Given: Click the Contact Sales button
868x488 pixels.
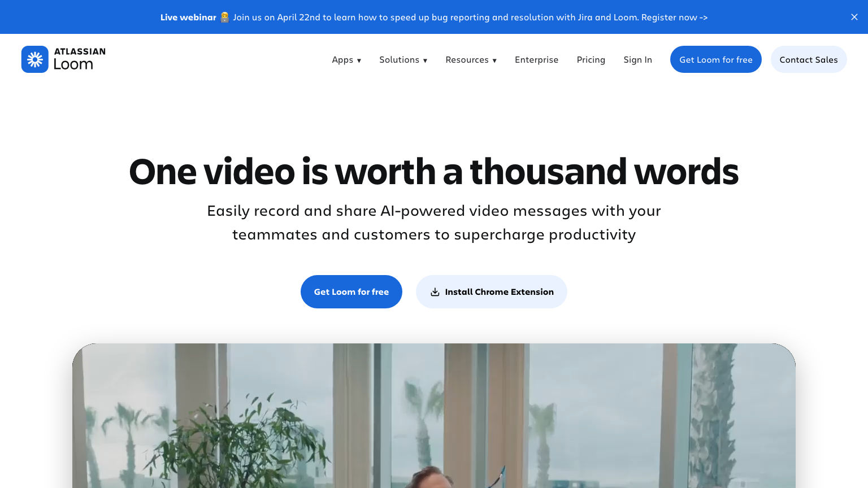Looking at the screenshot, I should 809,59.
